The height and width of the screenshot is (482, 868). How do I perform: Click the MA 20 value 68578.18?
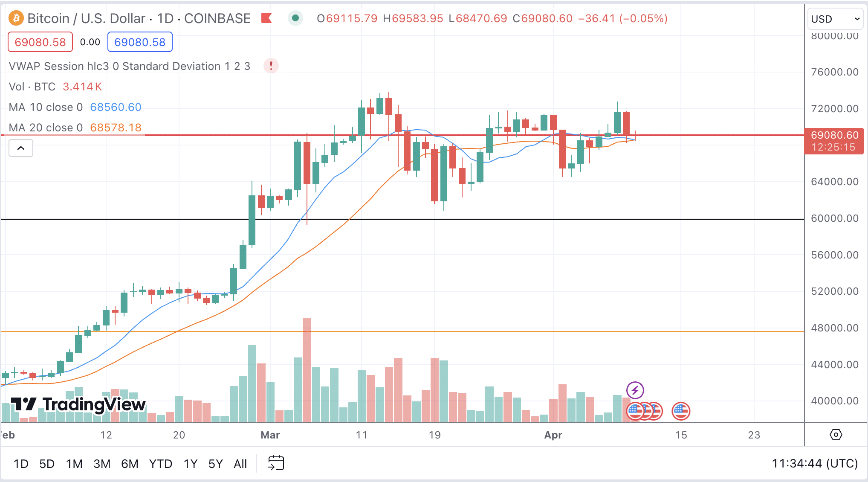[x=116, y=128]
